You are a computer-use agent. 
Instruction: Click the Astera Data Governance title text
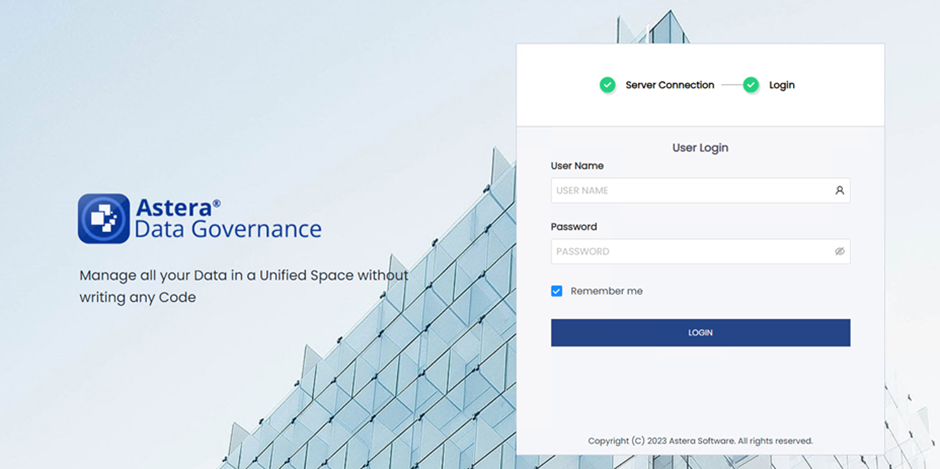[x=227, y=219]
